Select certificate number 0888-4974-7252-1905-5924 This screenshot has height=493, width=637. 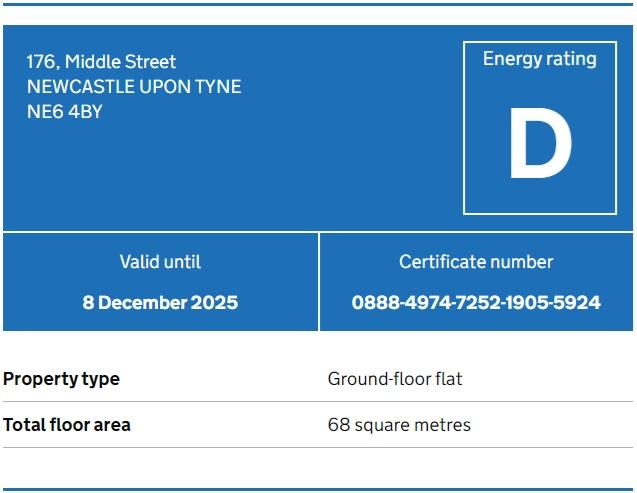[476, 303]
